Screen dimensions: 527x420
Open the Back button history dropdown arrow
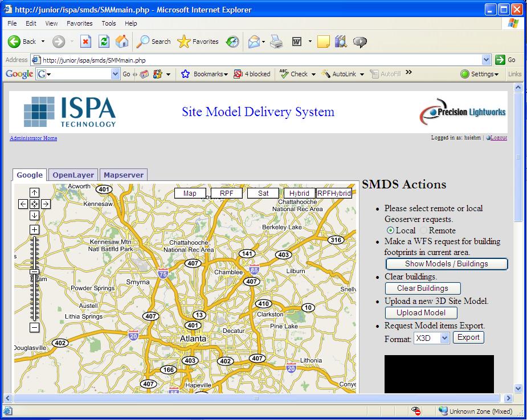click(x=43, y=42)
